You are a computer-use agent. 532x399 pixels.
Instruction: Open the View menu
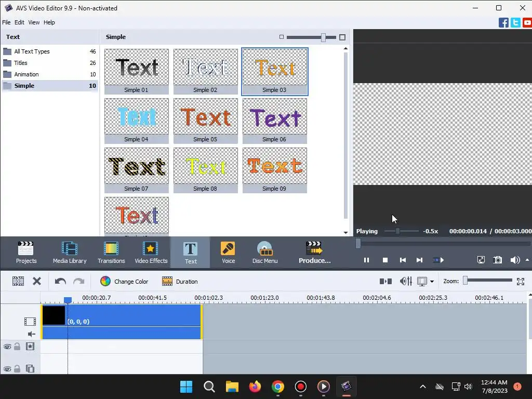click(34, 22)
